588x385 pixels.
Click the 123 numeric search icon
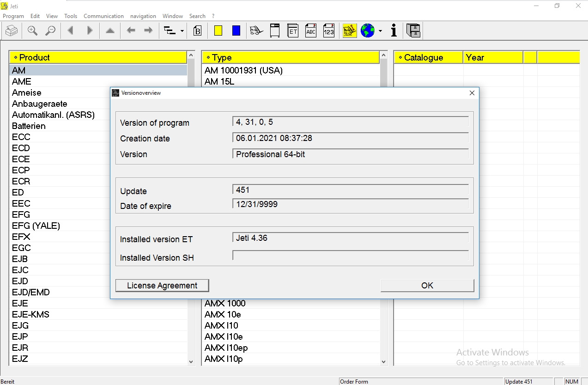[x=328, y=31]
